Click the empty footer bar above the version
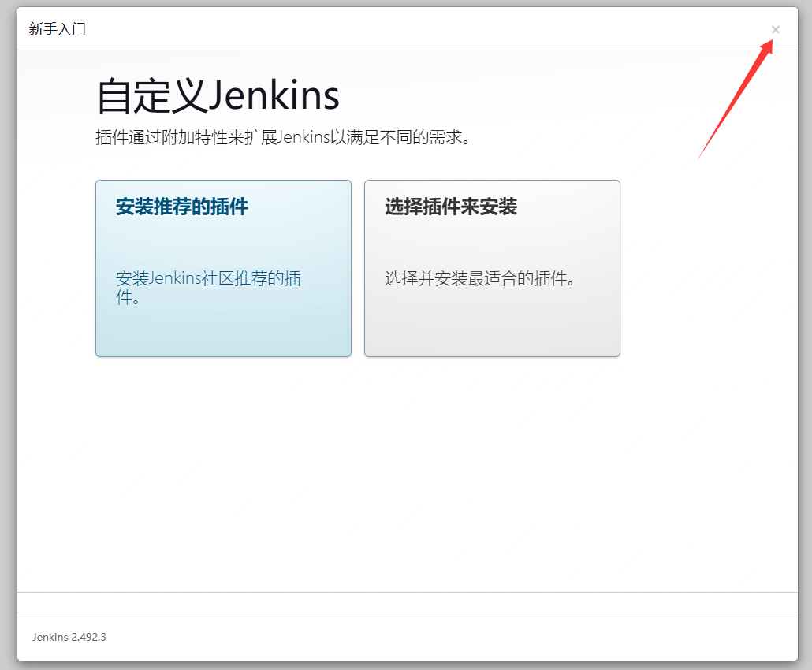The image size is (812, 670). coord(407,602)
